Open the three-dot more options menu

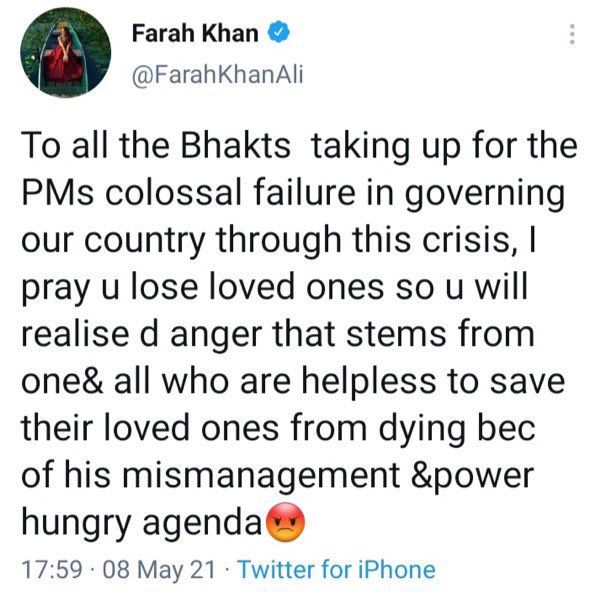point(571,34)
